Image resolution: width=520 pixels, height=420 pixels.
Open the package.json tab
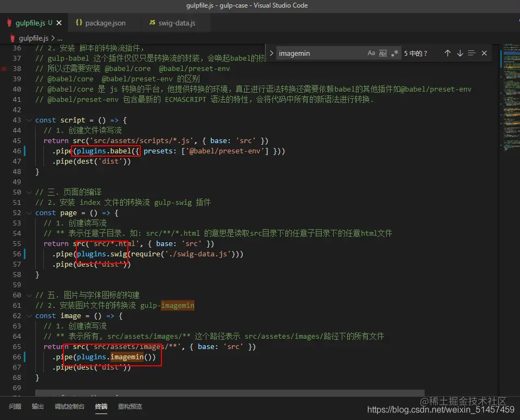[105, 23]
